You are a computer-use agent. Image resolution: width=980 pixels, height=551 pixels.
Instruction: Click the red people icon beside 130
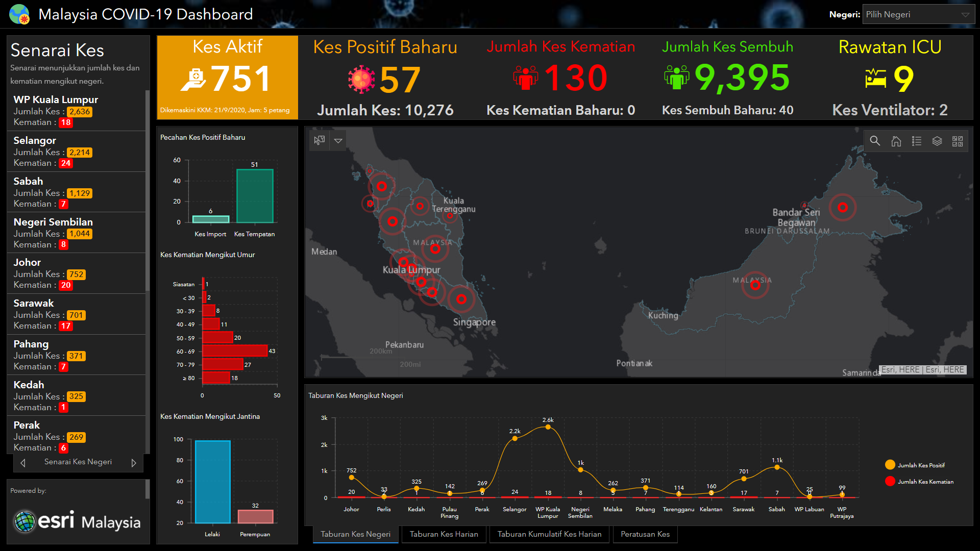coord(525,78)
